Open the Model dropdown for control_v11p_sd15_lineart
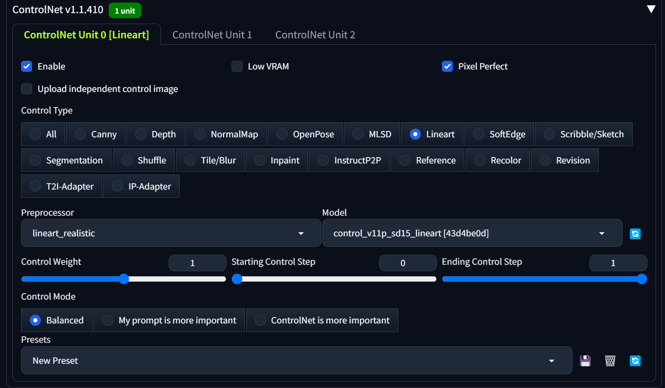Image resolution: width=665 pixels, height=388 pixels. pyautogui.click(x=472, y=233)
